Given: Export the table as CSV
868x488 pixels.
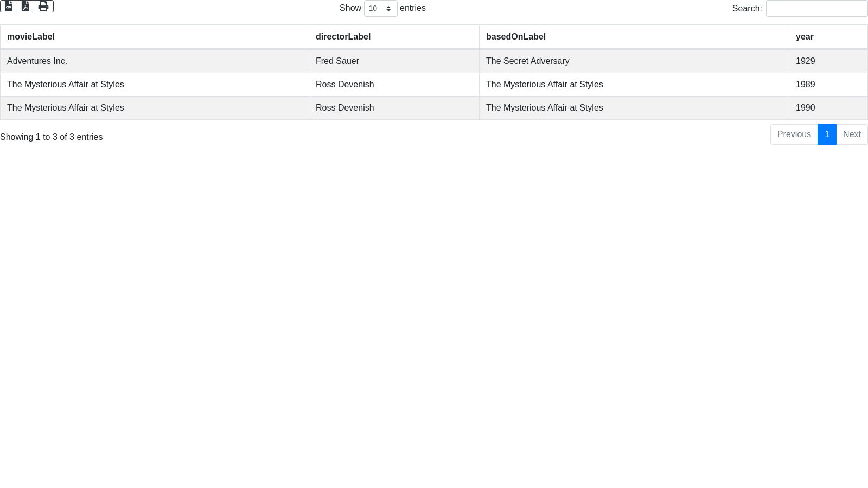Looking at the screenshot, I should tap(9, 6).
